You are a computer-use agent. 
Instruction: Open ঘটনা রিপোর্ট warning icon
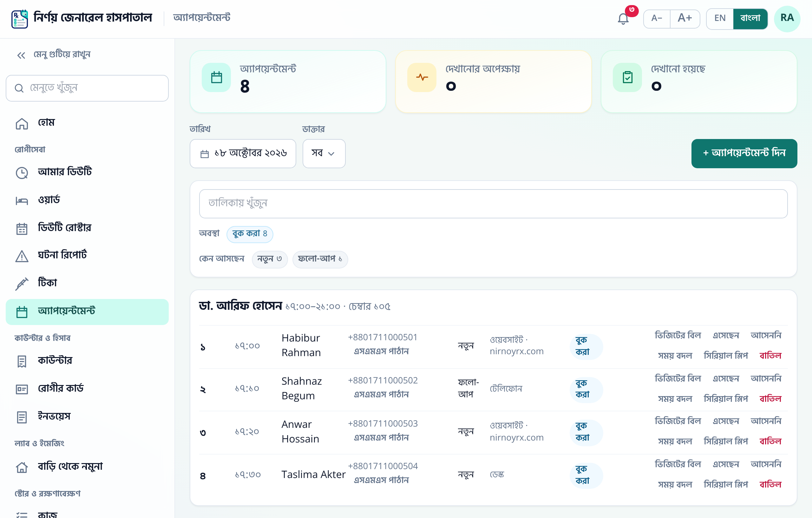pos(22,256)
